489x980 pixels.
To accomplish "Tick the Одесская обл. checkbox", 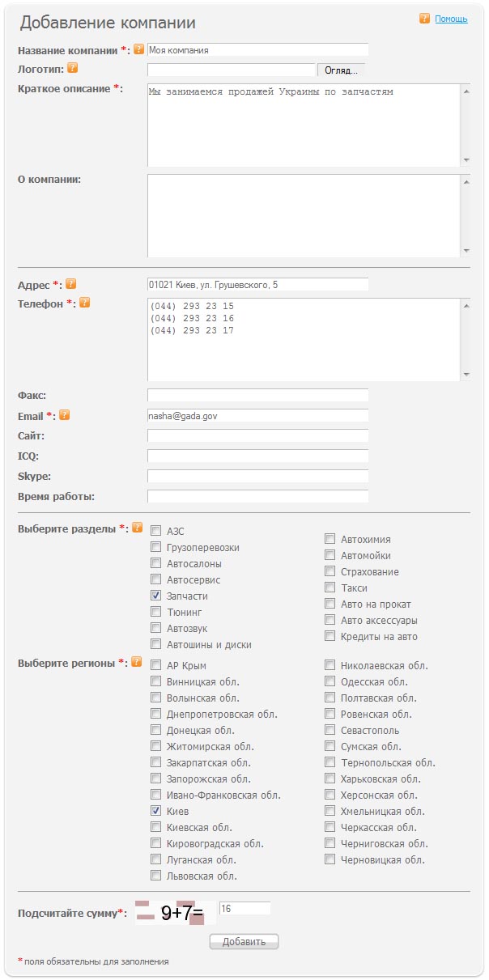I will (x=330, y=681).
